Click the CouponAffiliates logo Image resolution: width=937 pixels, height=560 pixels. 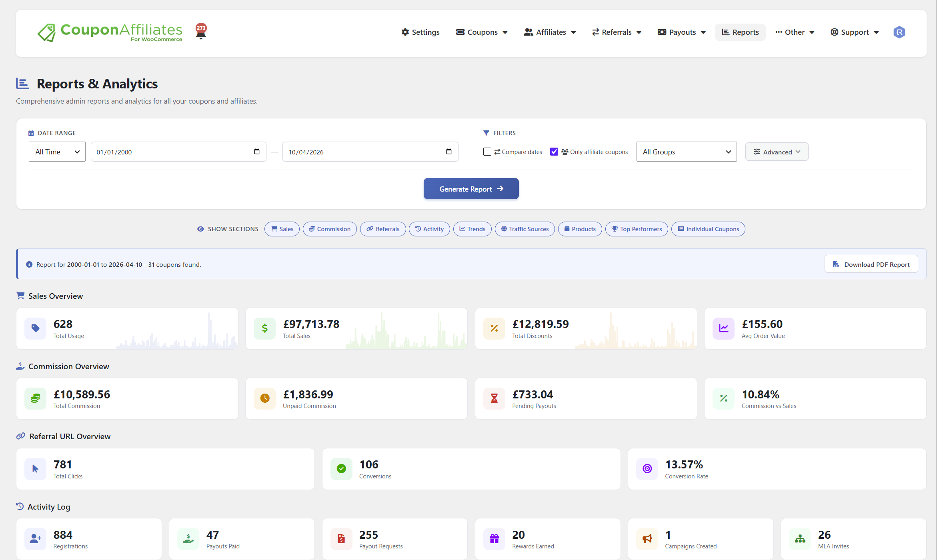pyautogui.click(x=110, y=32)
